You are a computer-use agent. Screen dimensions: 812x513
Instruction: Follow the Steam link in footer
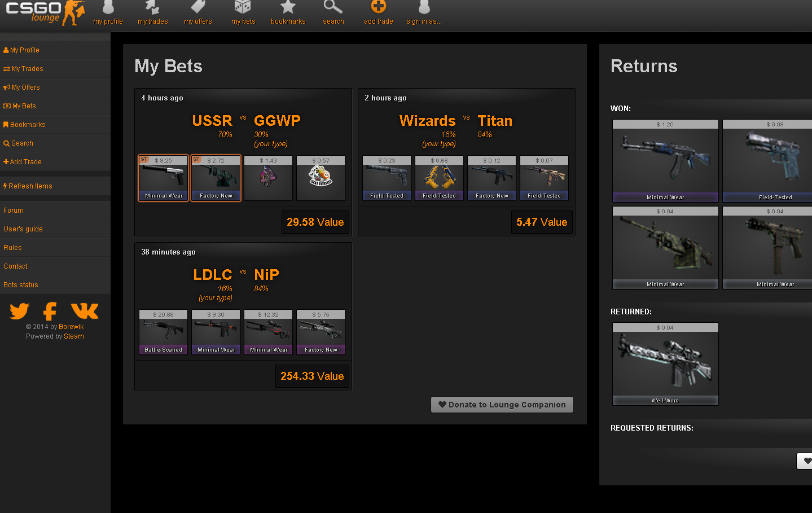point(74,336)
